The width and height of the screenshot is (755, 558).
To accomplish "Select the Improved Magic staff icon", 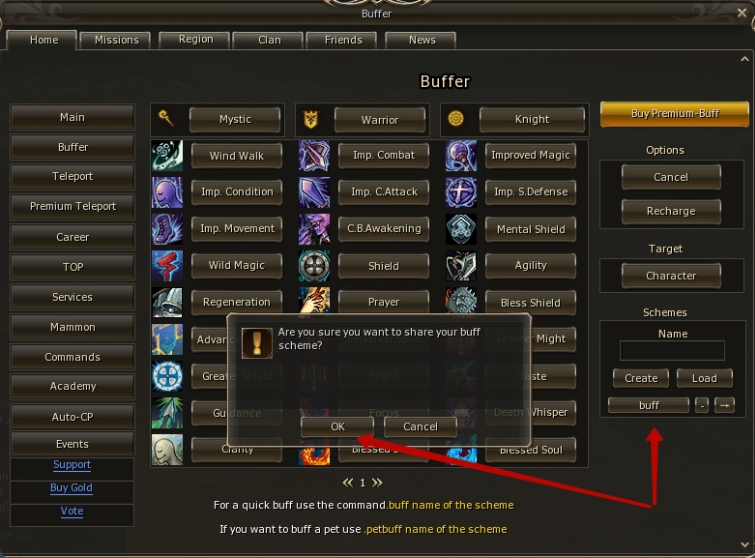I will 461,156.
